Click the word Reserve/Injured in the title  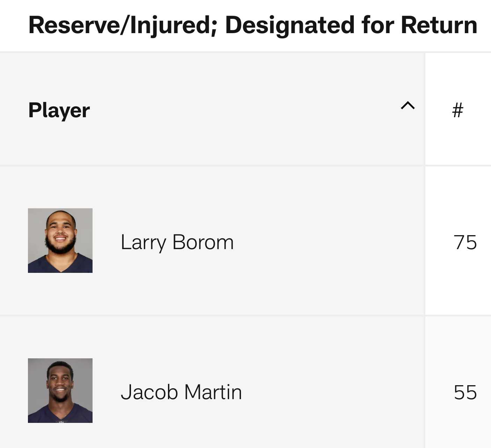tap(123, 25)
